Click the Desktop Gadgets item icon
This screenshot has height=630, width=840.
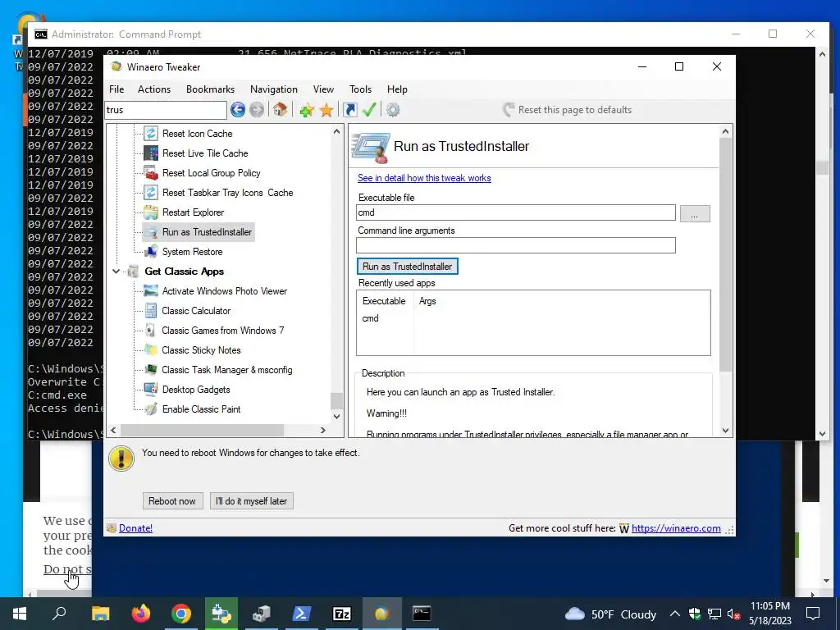(151, 390)
